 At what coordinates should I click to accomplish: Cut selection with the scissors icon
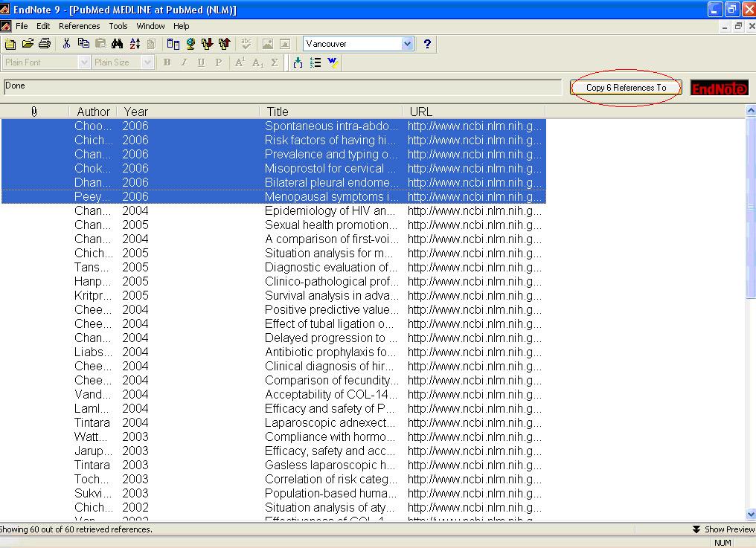click(66, 44)
